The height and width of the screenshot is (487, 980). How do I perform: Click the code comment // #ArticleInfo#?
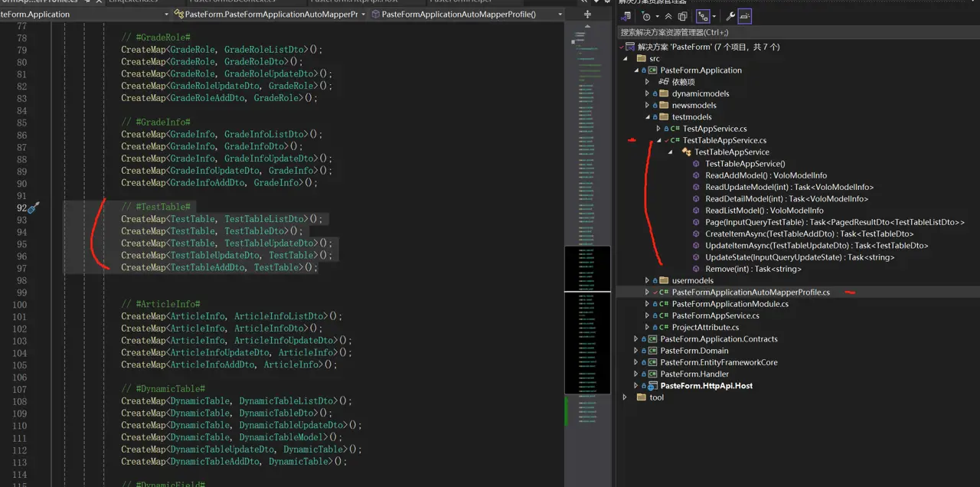(160, 304)
